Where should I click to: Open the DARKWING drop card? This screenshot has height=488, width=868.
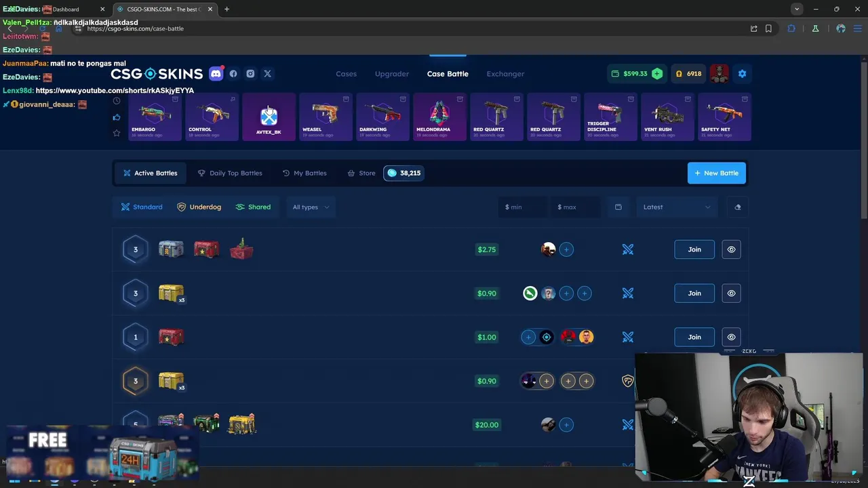tap(383, 117)
